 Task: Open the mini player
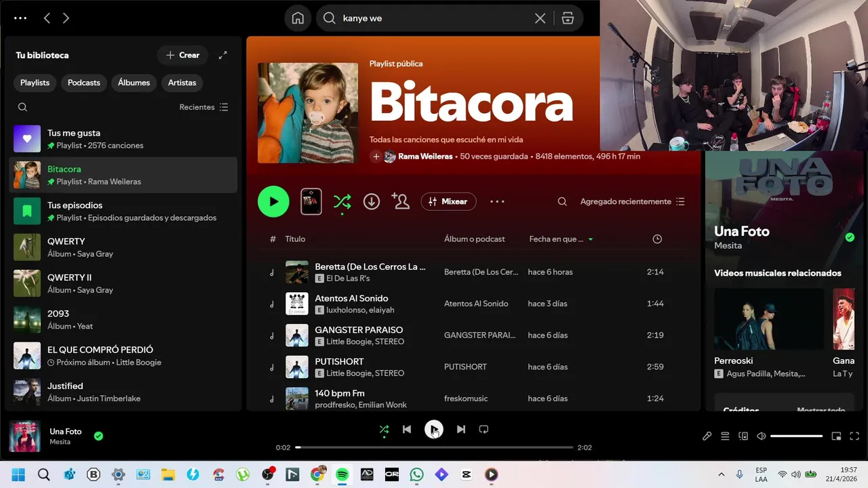836,436
